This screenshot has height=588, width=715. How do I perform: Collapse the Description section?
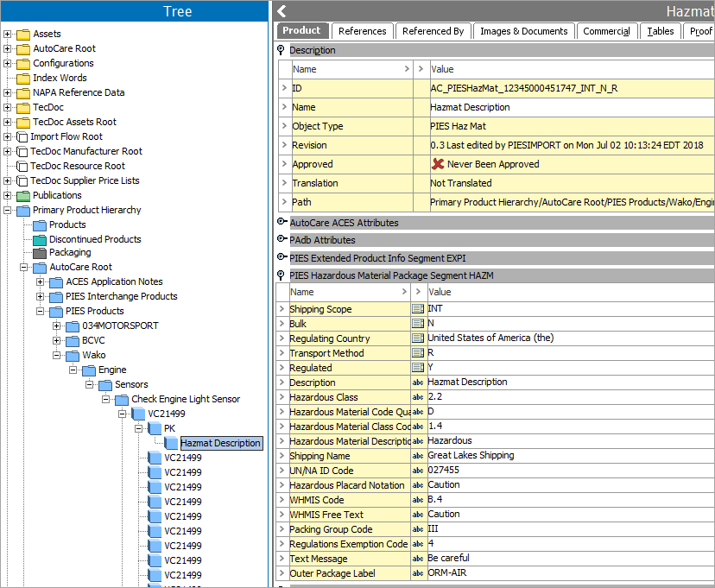[x=282, y=50]
